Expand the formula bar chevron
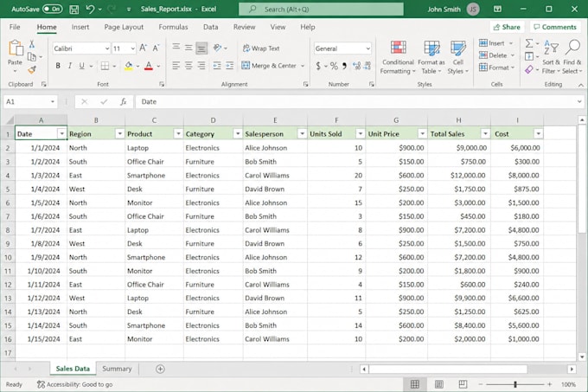Viewport: 588px width, 392px height. tap(579, 101)
